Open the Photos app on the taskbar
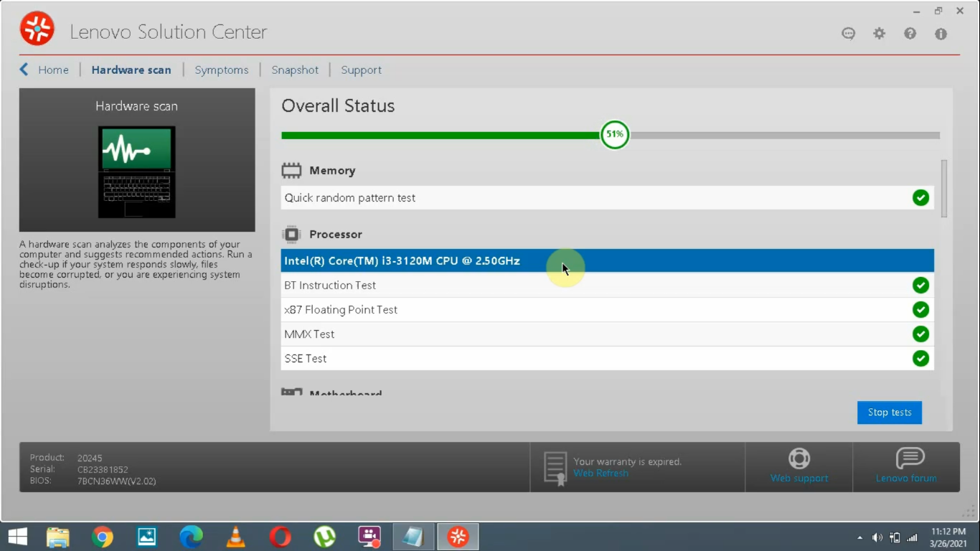 (147, 537)
